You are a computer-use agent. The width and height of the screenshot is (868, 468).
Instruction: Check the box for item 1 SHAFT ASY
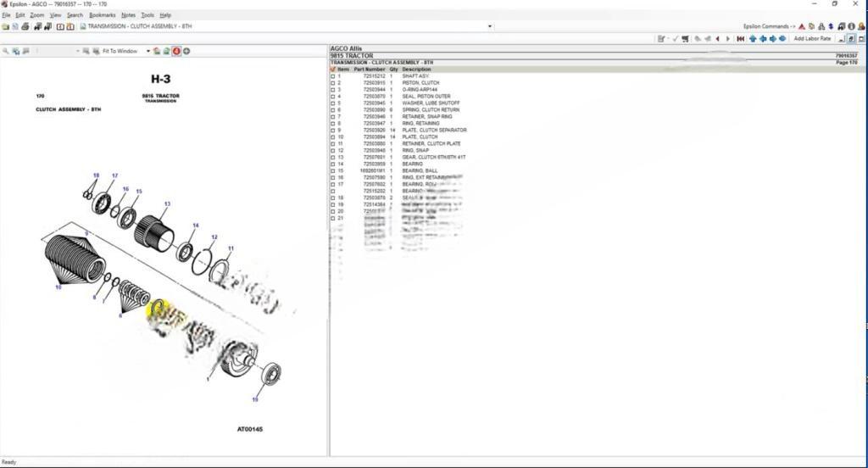[x=333, y=76]
